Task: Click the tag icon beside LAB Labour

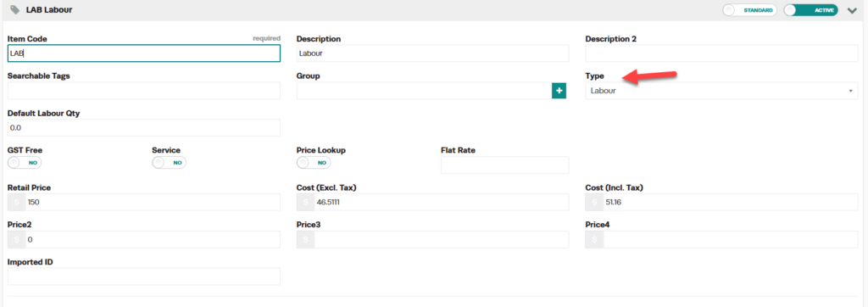Action: pos(15,10)
